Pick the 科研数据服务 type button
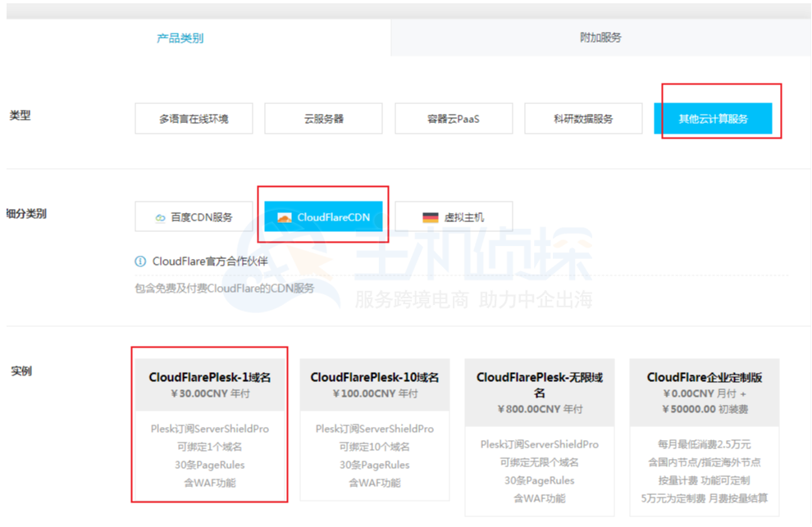Screen dimensions: 812x527 583,119
